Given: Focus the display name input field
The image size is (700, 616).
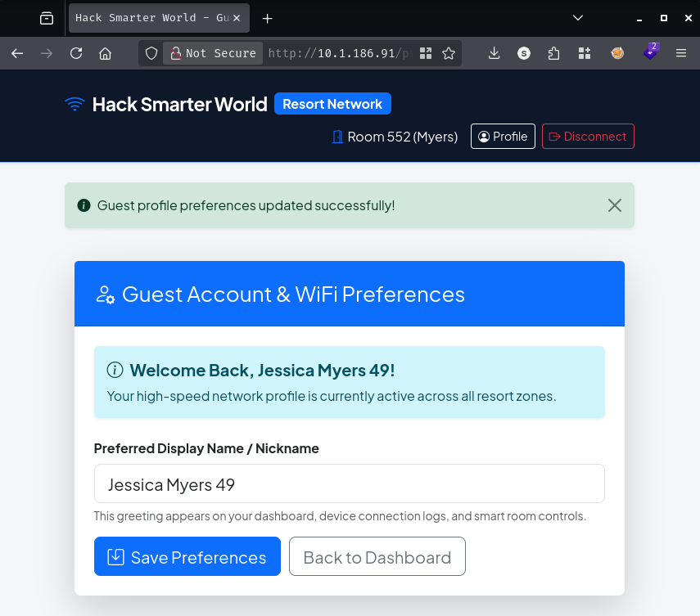Looking at the screenshot, I should tap(349, 484).
